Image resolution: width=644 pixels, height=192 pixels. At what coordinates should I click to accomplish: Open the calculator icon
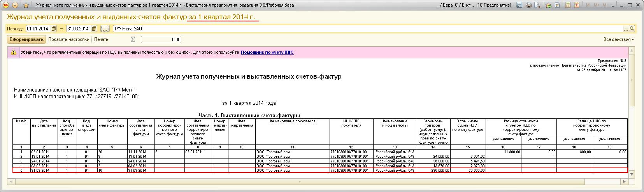tap(568, 5)
